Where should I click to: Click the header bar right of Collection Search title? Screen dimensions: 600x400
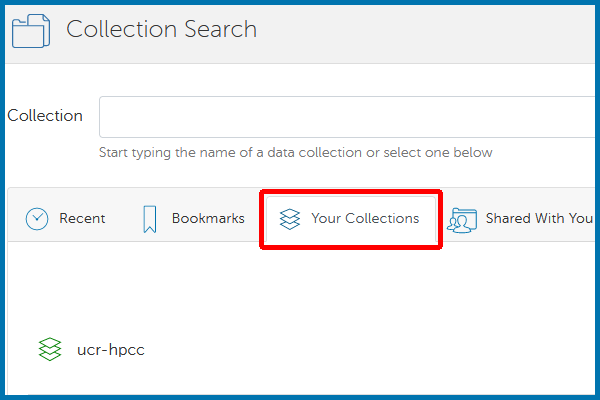click(430, 30)
